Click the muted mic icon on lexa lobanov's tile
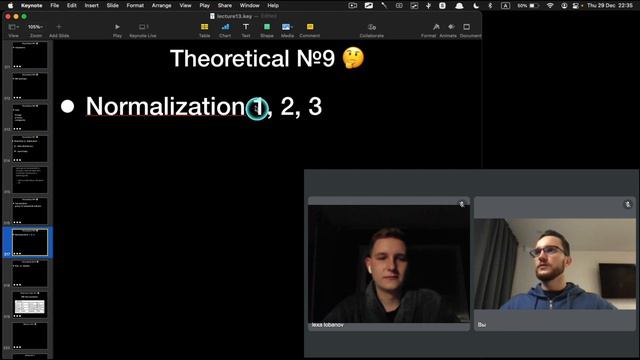 (x=462, y=204)
